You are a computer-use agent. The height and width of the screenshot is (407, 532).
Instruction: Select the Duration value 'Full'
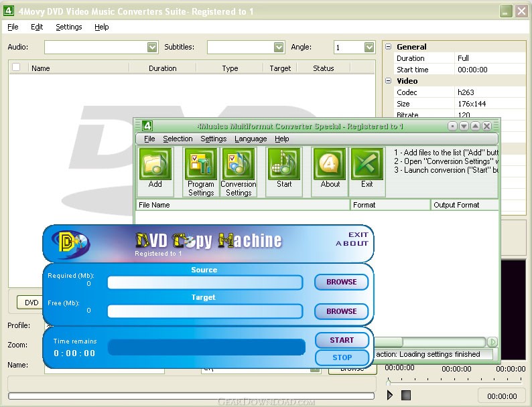[x=490, y=58]
